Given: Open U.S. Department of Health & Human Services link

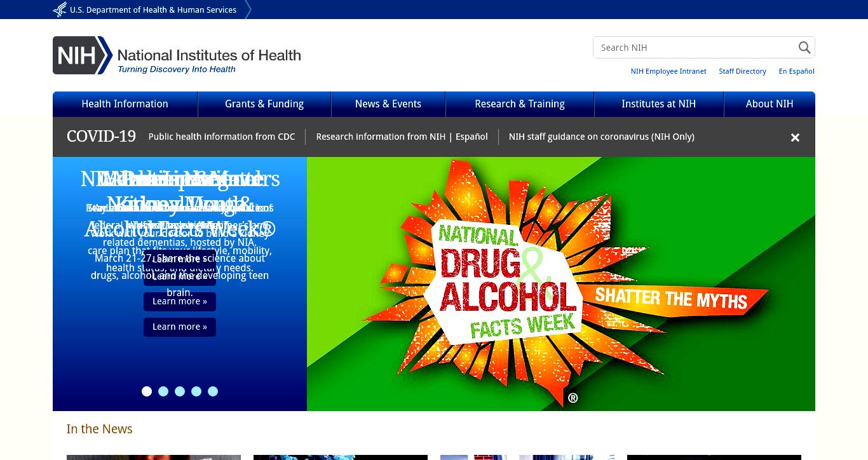Looking at the screenshot, I should click(x=153, y=10).
